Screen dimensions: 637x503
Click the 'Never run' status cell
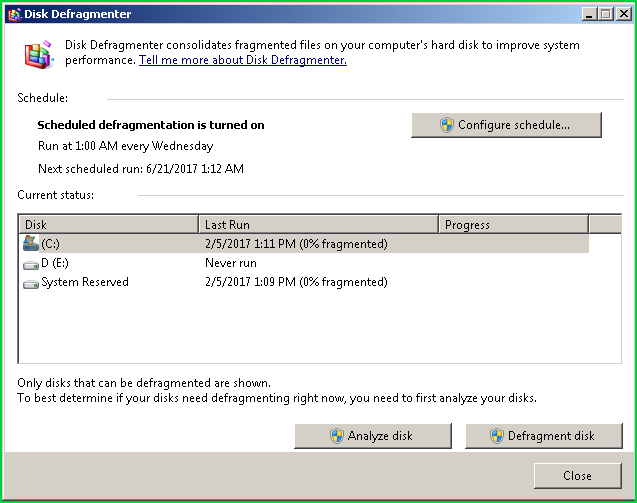coord(231,263)
